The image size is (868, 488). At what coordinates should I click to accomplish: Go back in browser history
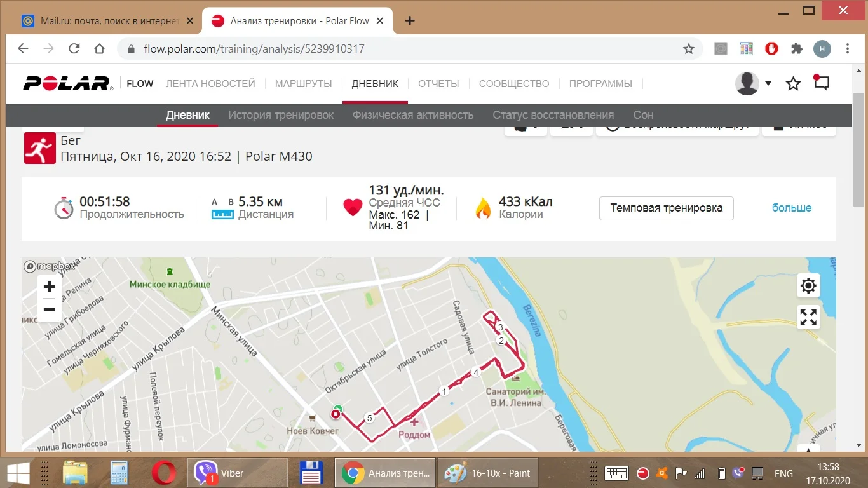[23, 49]
